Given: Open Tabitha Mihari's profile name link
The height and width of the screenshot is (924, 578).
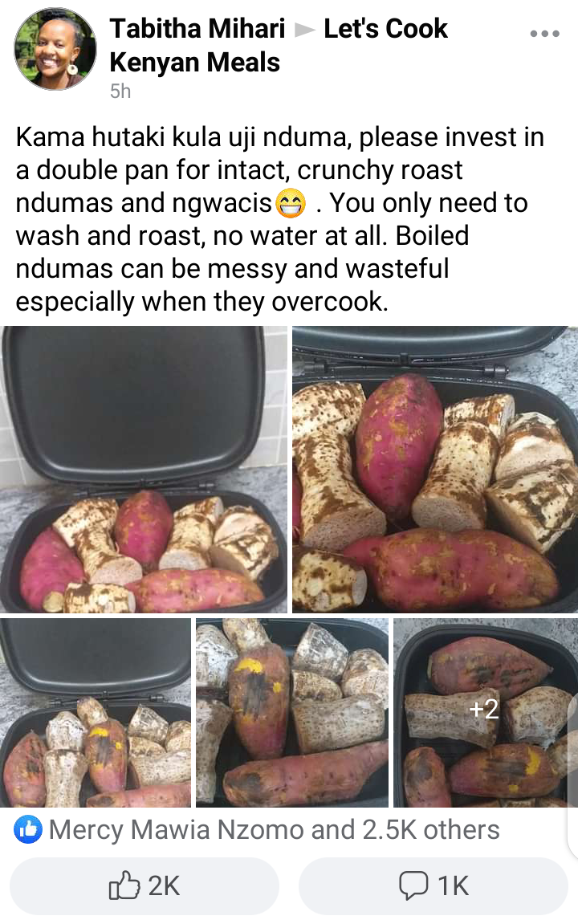Looking at the screenshot, I should [197, 28].
